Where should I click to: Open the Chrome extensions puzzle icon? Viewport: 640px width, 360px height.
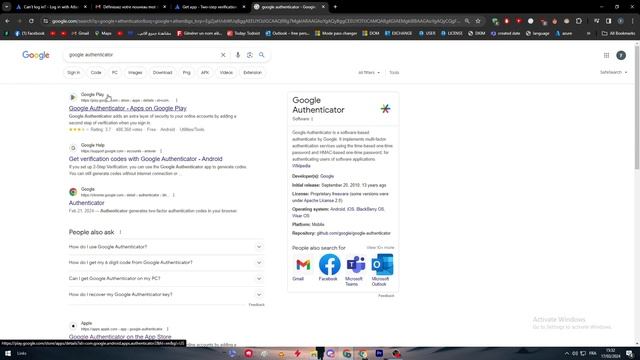coord(578,21)
